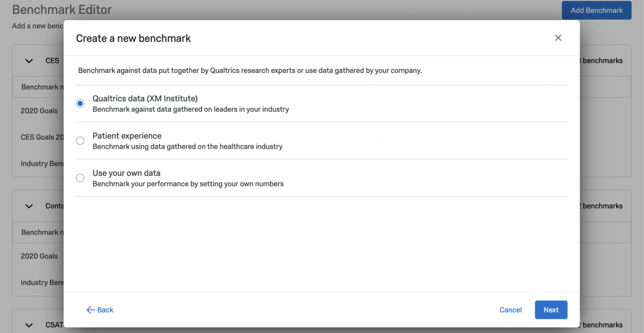The image size is (644, 333).
Task: Choose the Use your own data radio option
Action: point(80,178)
